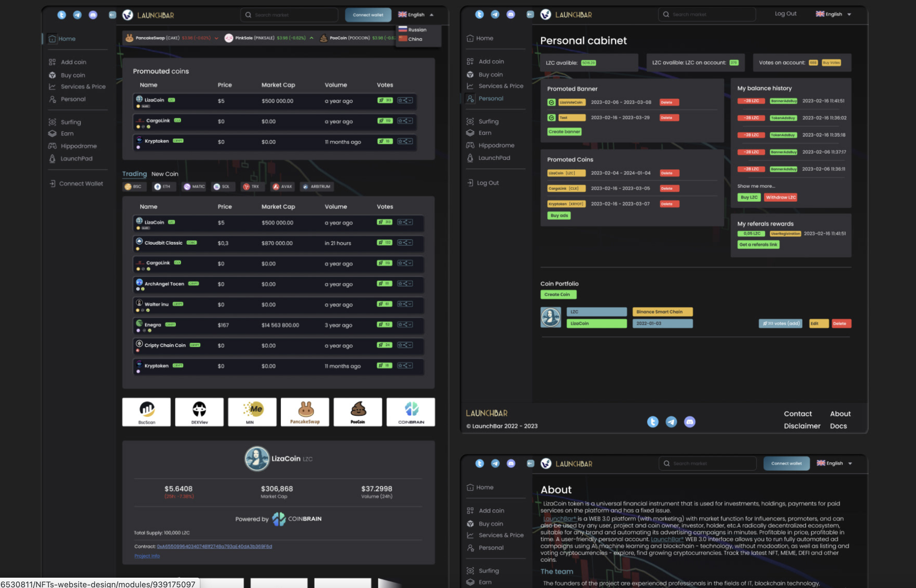Toggle the green check beside the Test banner
The image size is (916, 588).
[551, 118]
